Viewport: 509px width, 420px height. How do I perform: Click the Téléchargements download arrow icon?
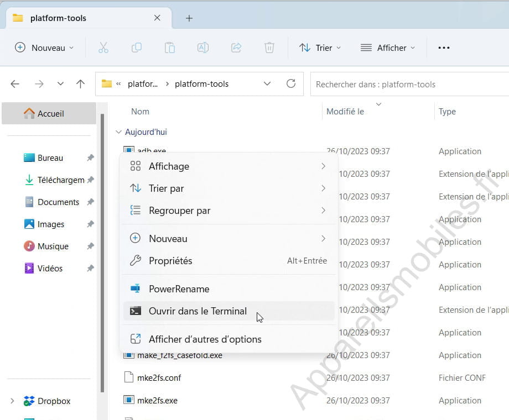click(29, 180)
